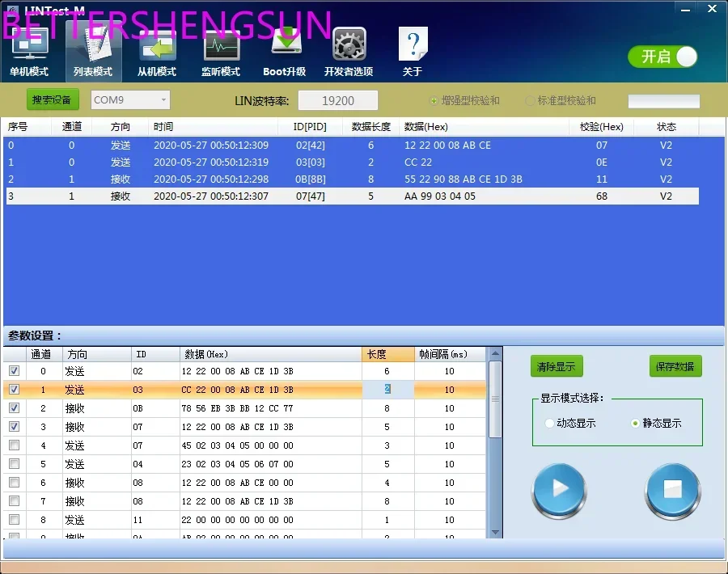The width and height of the screenshot is (728, 574).
Task: Switch to 从机模式 slave mode icon
Action: (158, 45)
